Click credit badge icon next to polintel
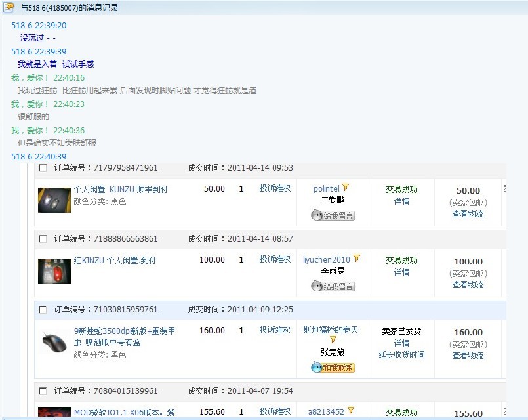 click(346, 187)
